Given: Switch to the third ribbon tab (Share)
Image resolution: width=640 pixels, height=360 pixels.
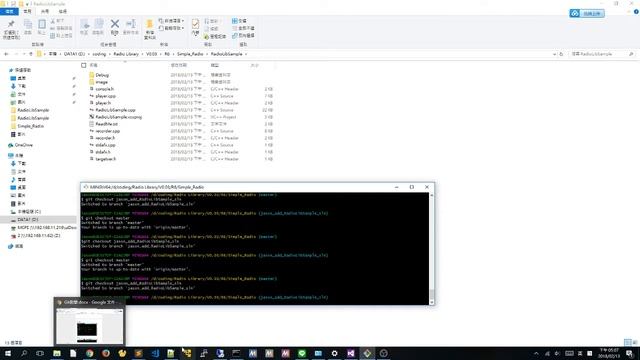Looking at the screenshot, I should tap(45, 11).
